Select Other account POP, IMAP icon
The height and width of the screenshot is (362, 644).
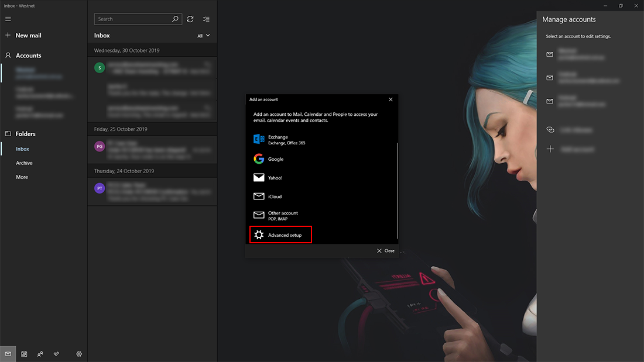[x=259, y=215]
